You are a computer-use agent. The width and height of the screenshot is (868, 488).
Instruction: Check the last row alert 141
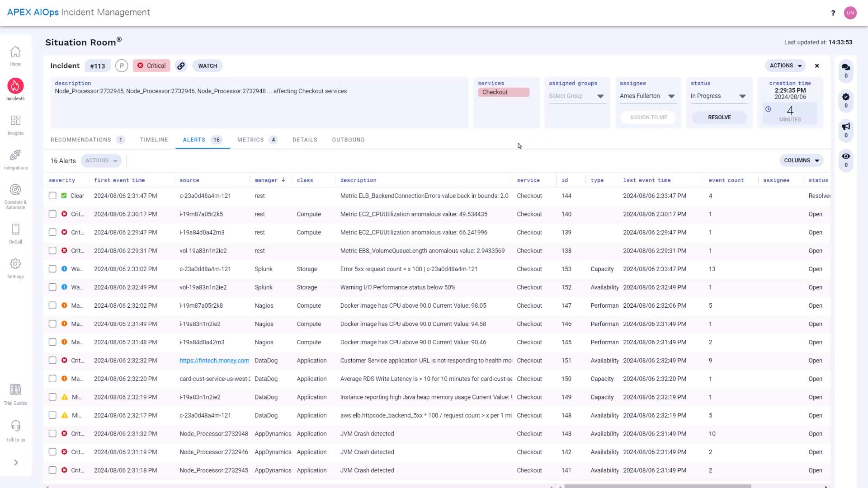52,470
